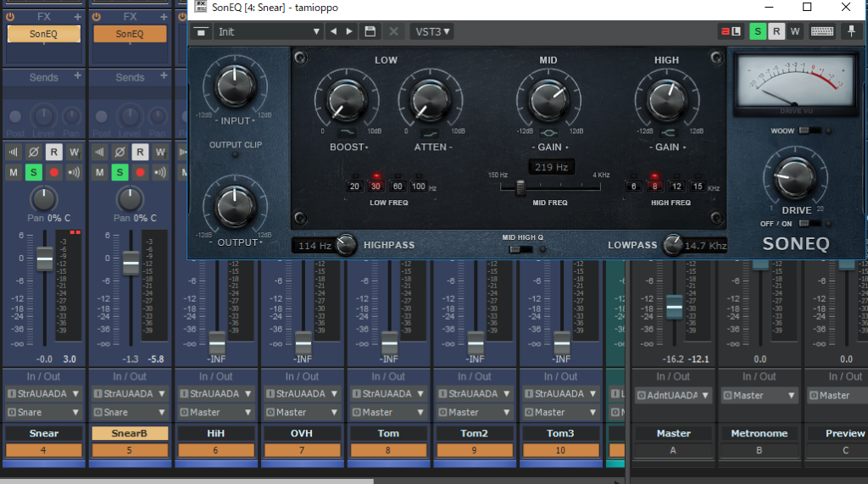Save the current SonEQ preset
This screenshot has width=868, height=484.
coord(370,31)
